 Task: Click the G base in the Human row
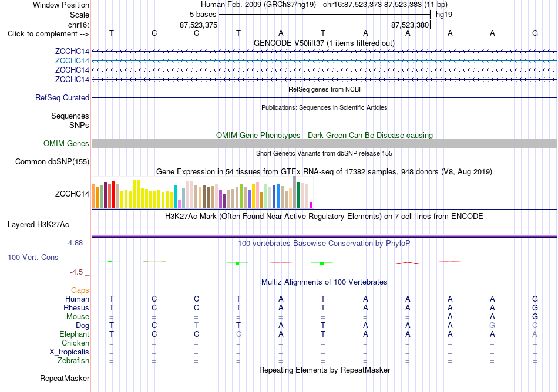[x=535, y=299]
